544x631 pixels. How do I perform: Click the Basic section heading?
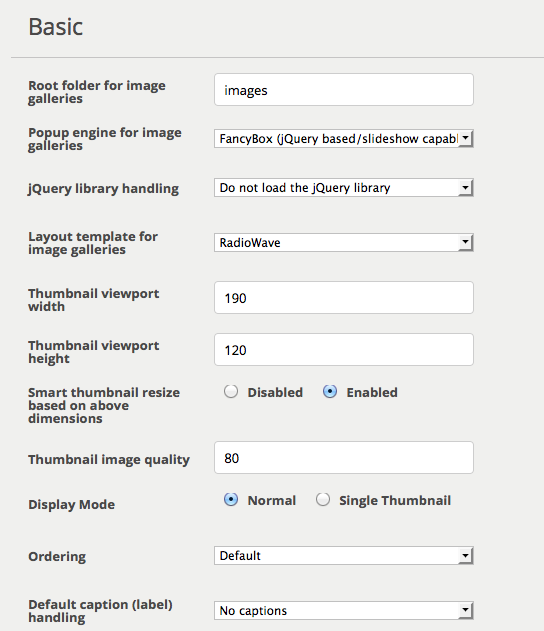pos(56,27)
